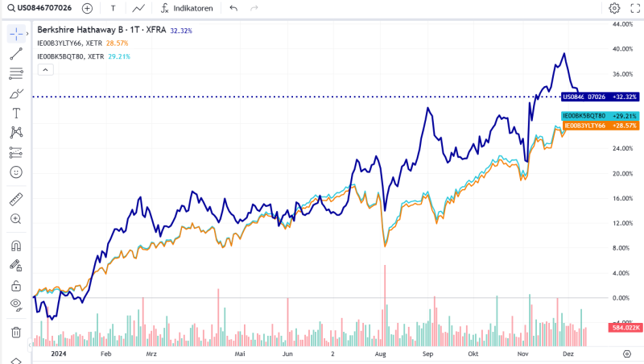644x364 pixels.
Task: Expand cursor tool options arrow
Action: pos(27,34)
